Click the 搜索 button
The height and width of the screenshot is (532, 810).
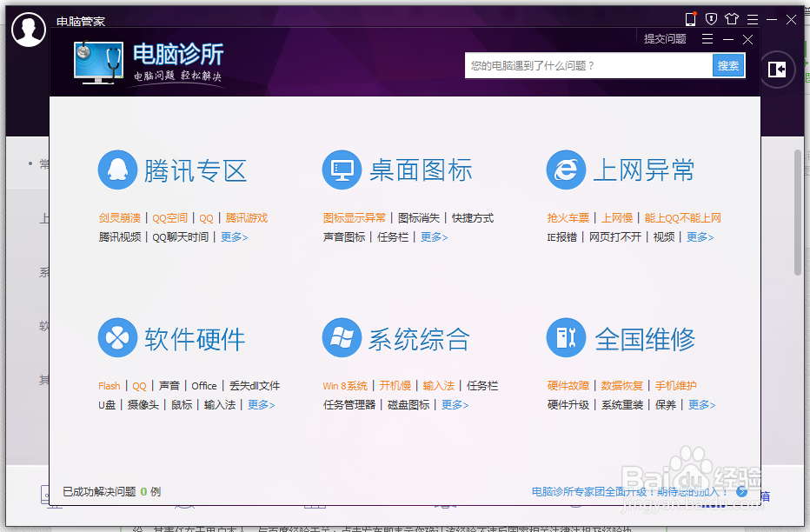click(x=728, y=65)
